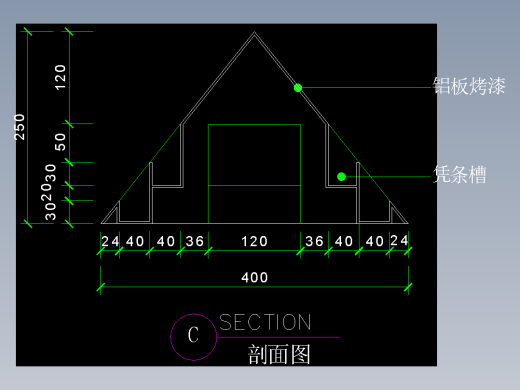
Task: Click the rightmost 24 horizontal dimension
Action: (x=399, y=240)
